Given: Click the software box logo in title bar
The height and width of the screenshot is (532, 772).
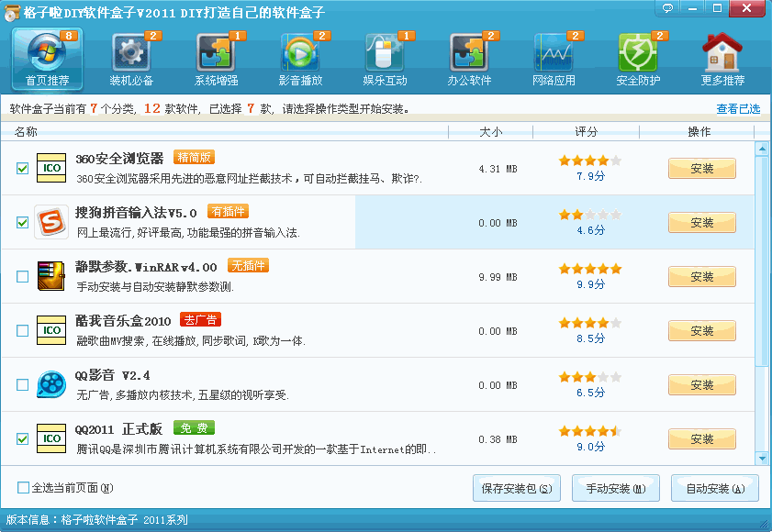Looking at the screenshot, I should coord(12,12).
